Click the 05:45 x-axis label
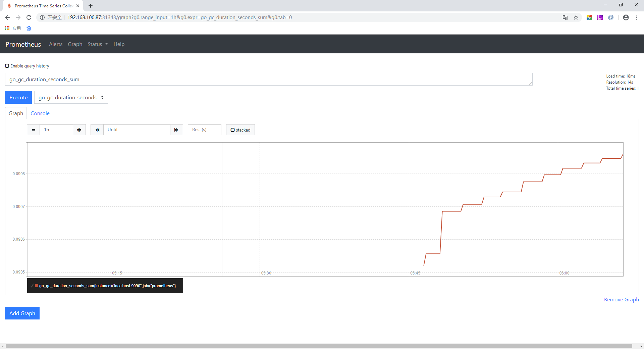Screen dimensions: 644x349 415,273
